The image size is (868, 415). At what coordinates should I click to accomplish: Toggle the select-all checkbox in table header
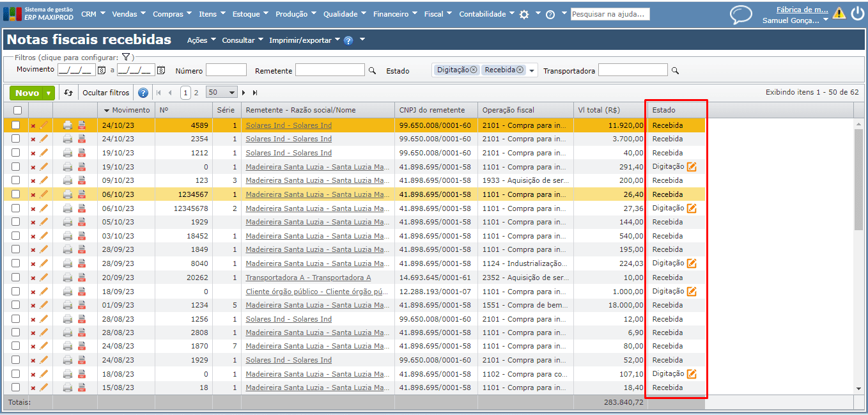click(17, 110)
